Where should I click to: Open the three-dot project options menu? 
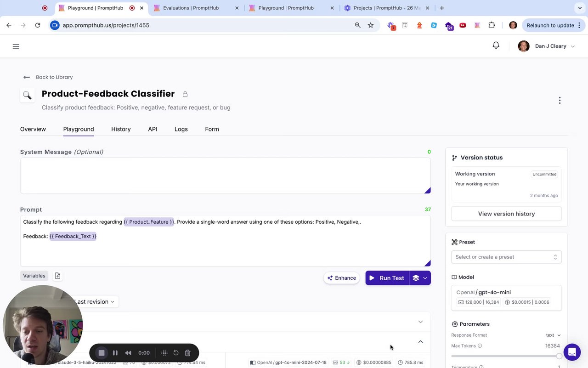[560, 100]
